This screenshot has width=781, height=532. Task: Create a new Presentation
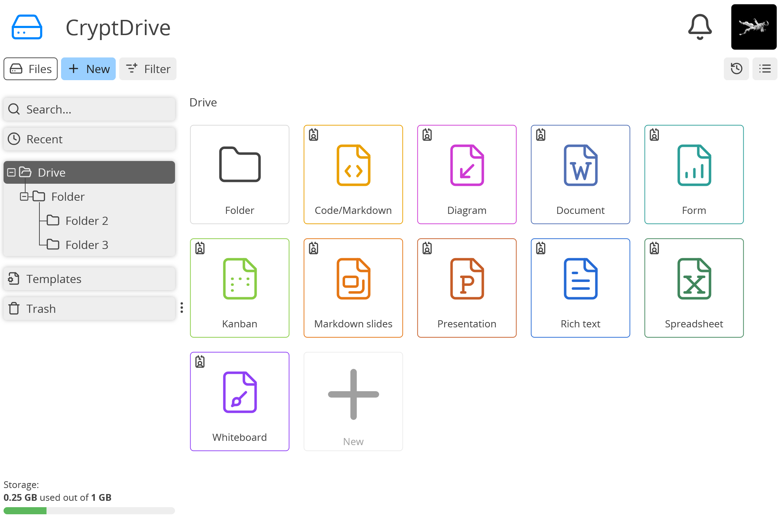point(467,288)
